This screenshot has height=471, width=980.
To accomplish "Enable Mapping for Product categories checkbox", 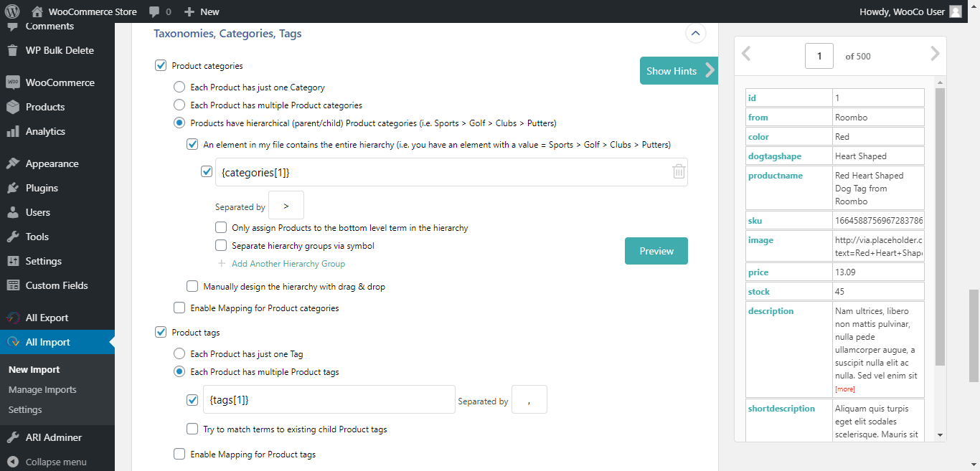I will point(179,308).
